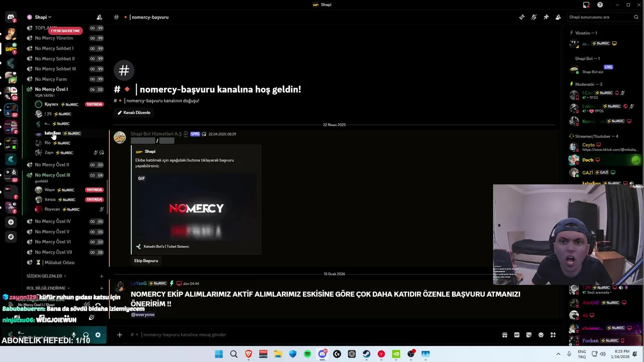Open Steam from taskbar
The height and width of the screenshot is (362, 644).
tap(366, 354)
